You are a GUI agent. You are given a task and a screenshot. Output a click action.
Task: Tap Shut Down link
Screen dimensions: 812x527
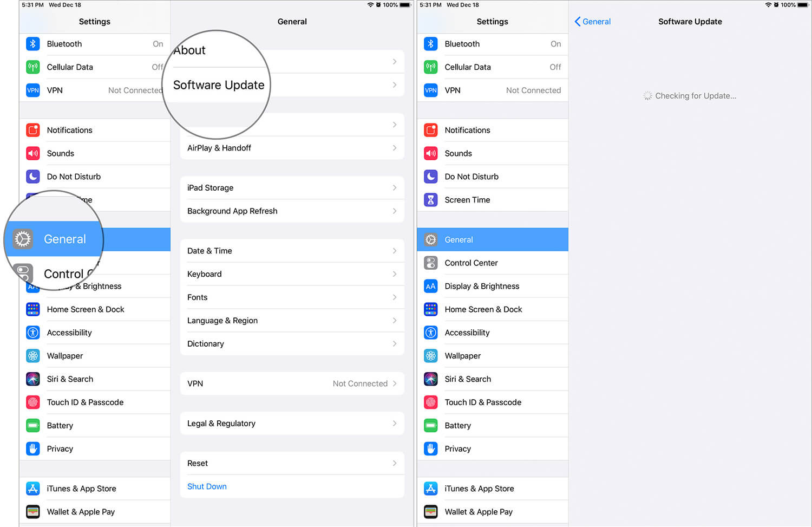click(207, 486)
